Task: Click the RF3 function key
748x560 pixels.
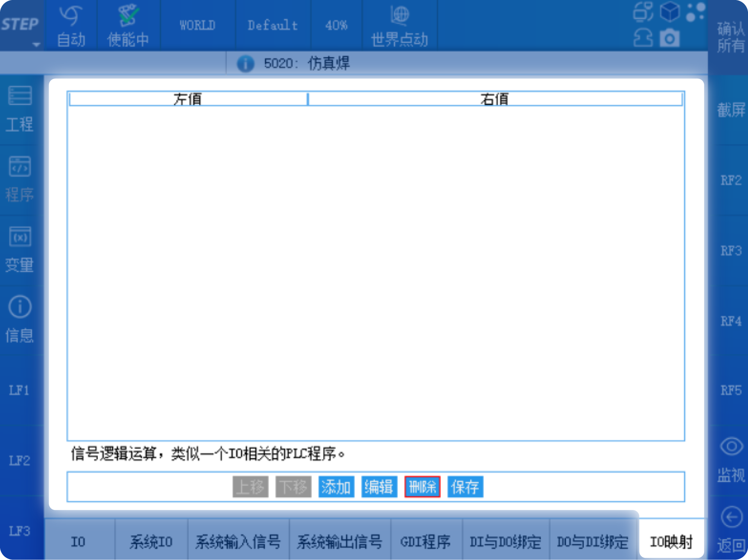Action: coord(730,251)
